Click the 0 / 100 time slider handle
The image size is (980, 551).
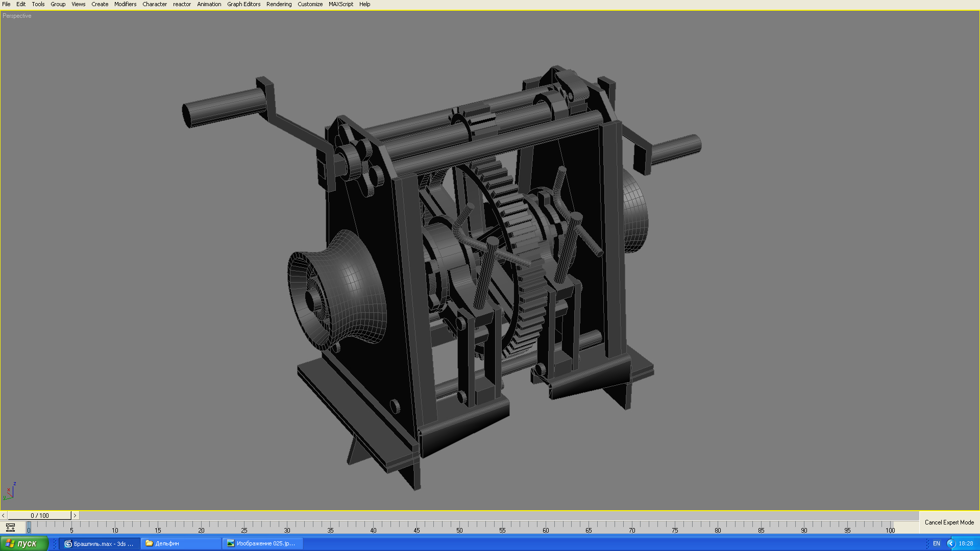pos(39,515)
